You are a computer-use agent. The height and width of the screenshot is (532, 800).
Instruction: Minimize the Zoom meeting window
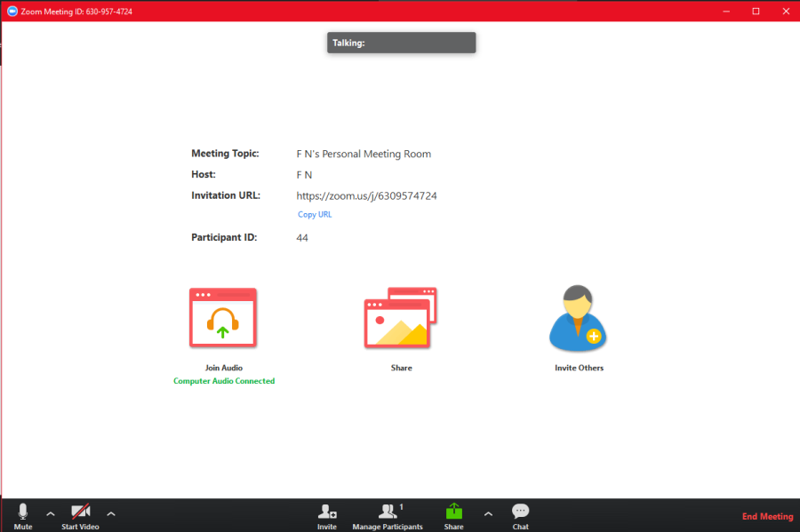pyautogui.click(x=726, y=12)
